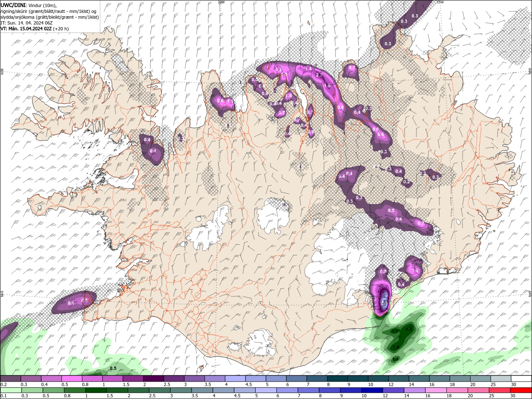Click the UWC/DINI title text
The height and width of the screenshot is (399, 532).
point(13,5)
